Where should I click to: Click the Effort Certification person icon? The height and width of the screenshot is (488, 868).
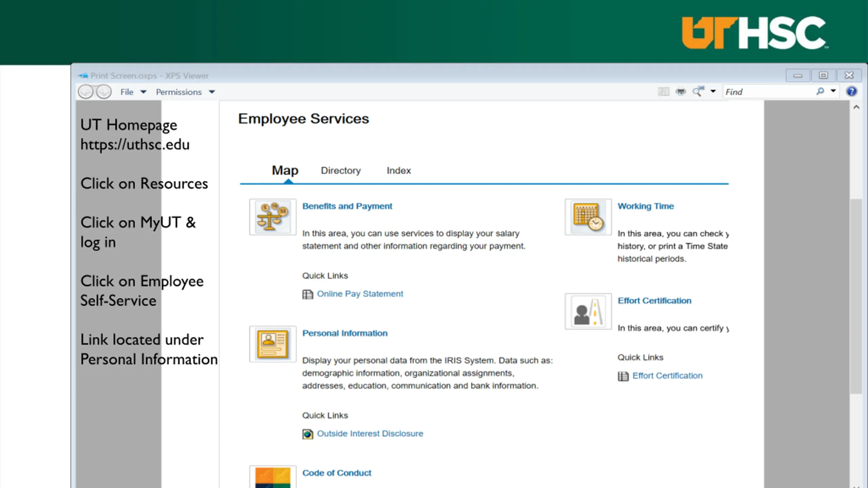588,311
